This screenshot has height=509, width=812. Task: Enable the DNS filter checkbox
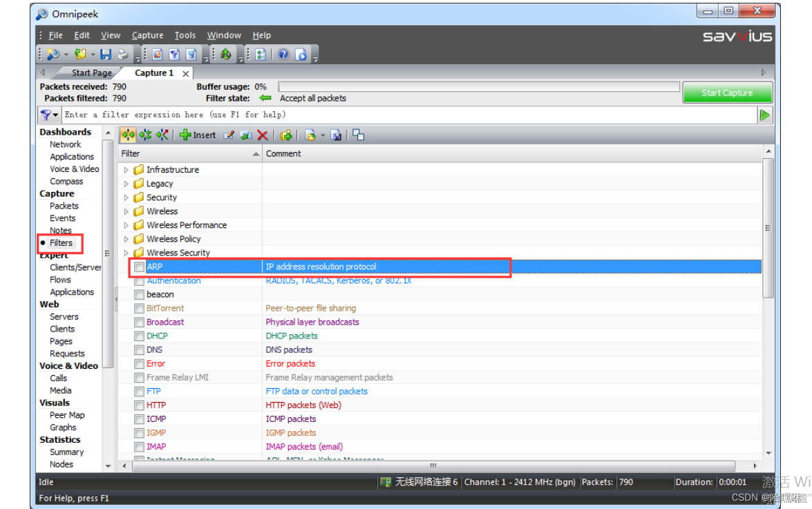(140, 350)
